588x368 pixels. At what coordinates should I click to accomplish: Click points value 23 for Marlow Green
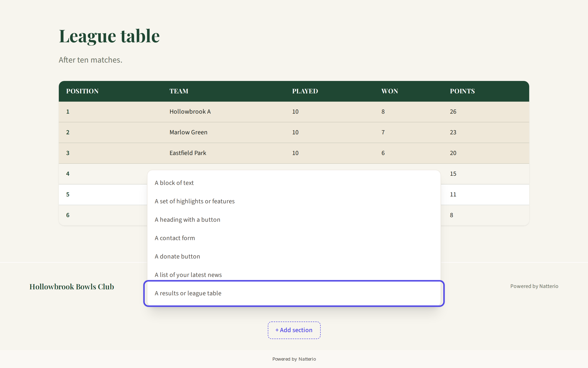[x=453, y=132]
